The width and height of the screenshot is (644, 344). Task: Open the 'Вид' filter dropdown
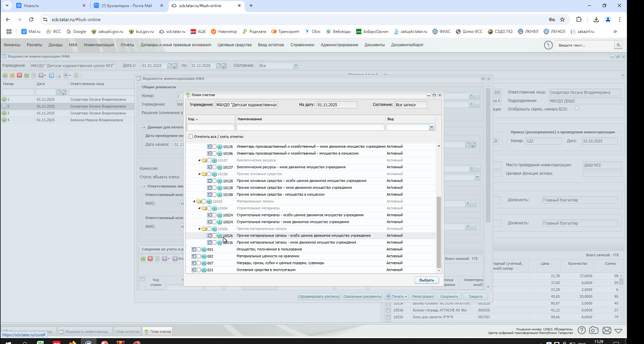pos(431,128)
